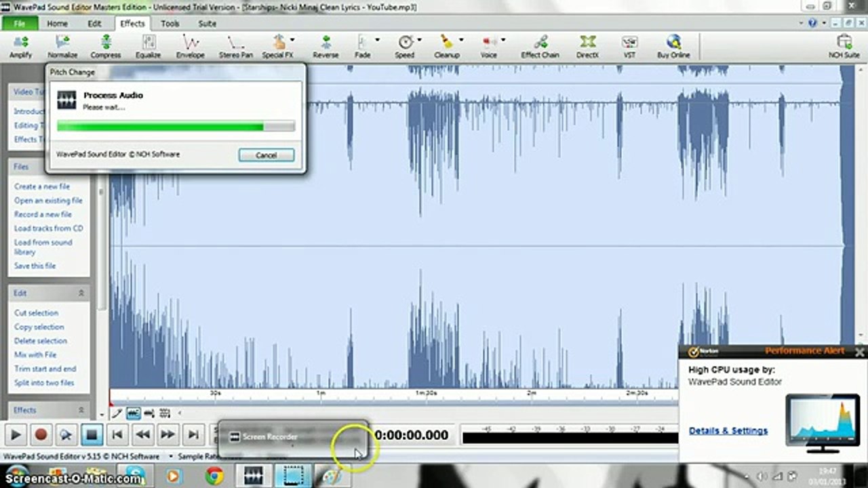Open the Amplify effect
Viewport: 868px width, 488px height.
pyautogui.click(x=21, y=46)
